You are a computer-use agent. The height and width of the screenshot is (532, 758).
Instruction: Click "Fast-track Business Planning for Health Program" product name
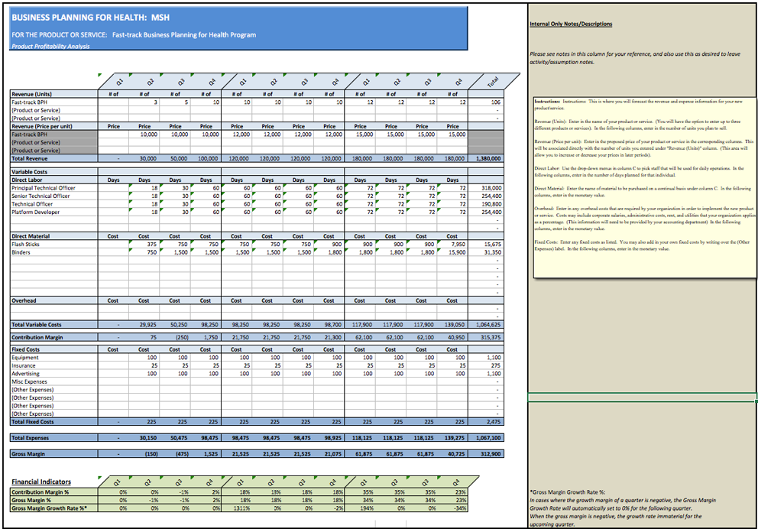(x=184, y=35)
